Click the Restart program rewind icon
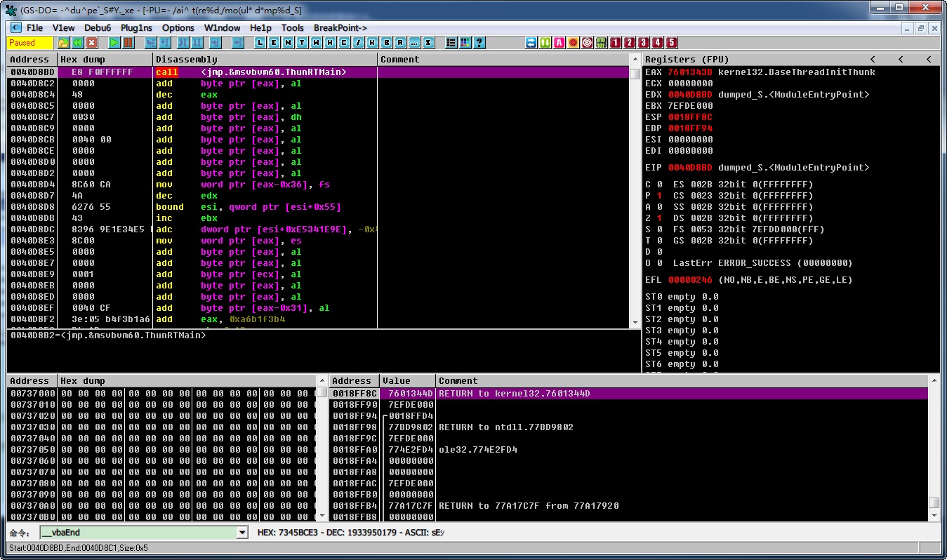The height and width of the screenshot is (560, 947). pyautogui.click(x=77, y=43)
